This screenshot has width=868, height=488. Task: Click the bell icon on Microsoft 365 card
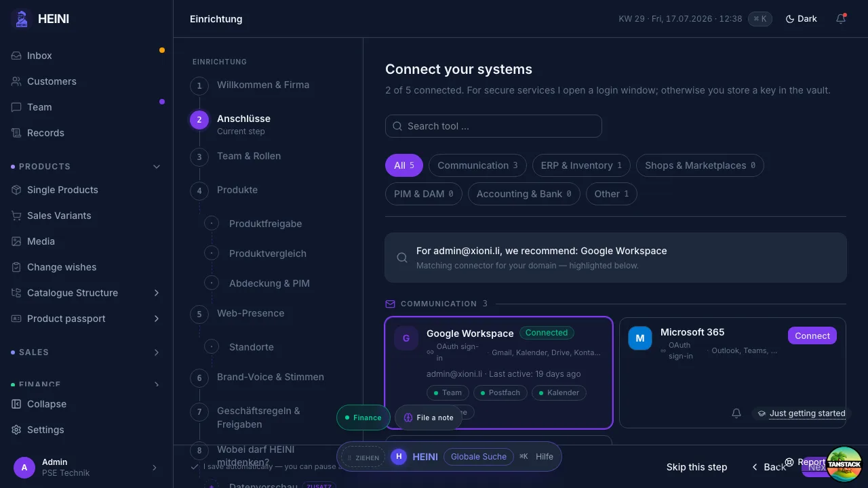[736, 413]
